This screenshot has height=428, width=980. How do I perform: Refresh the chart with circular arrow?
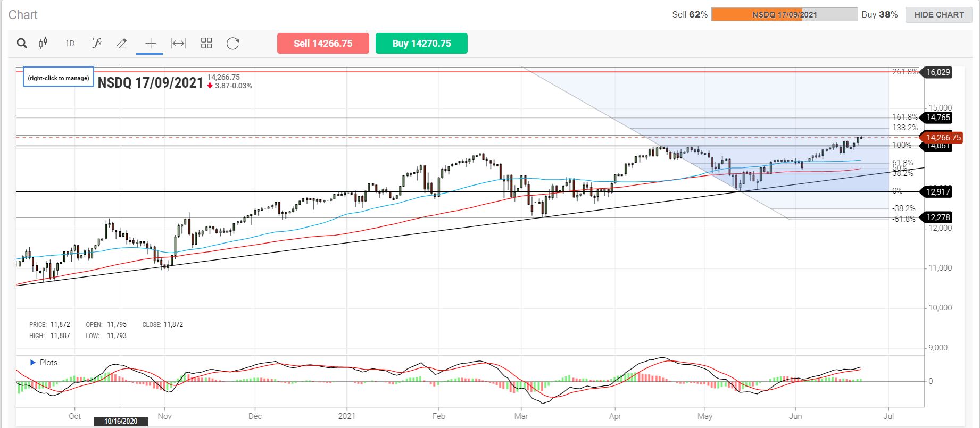coord(233,44)
